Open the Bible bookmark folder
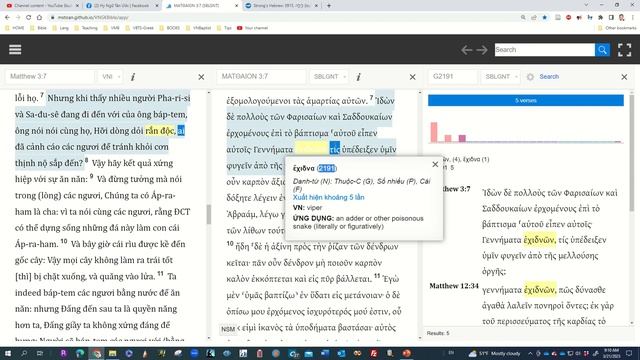Viewport: 640px width, 360px height. coord(38,28)
